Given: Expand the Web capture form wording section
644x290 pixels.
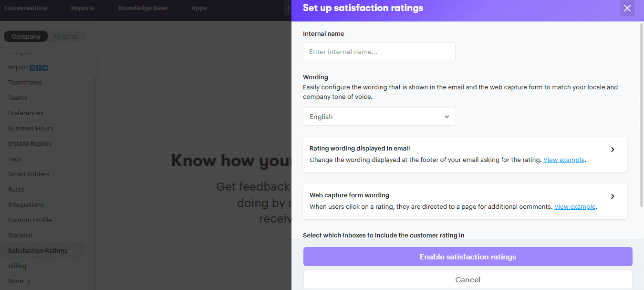Looking at the screenshot, I should pyautogui.click(x=613, y=196).
